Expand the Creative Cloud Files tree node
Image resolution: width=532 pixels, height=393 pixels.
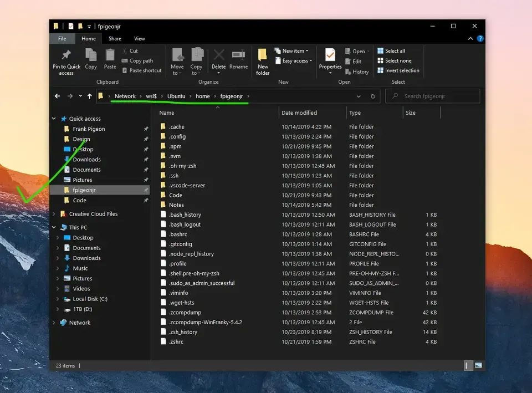coord(54,214)
